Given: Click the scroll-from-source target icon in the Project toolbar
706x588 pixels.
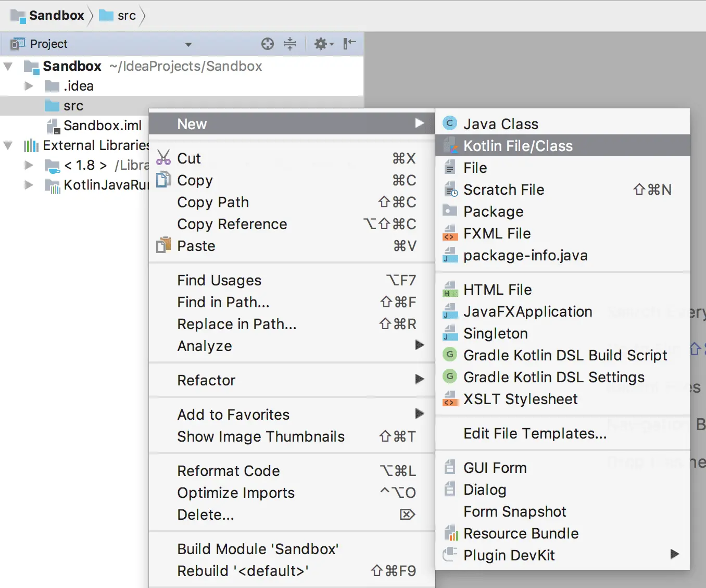Looking at the screenshot, I should pos(268,44).
